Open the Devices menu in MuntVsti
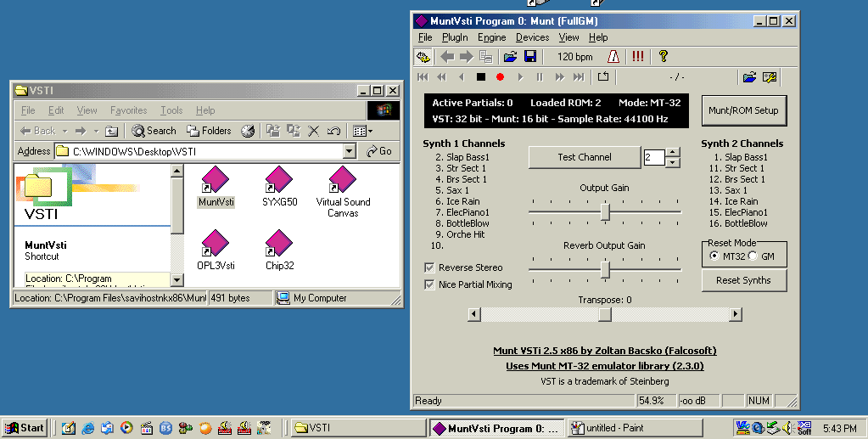The width and height of the screenshot is (868, 439). click(533, 37)
